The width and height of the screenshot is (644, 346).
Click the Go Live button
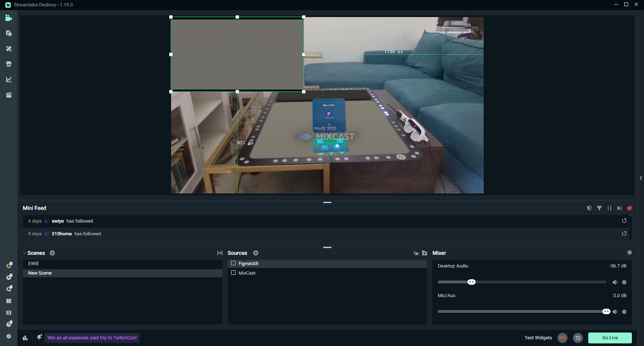(609, 338)
